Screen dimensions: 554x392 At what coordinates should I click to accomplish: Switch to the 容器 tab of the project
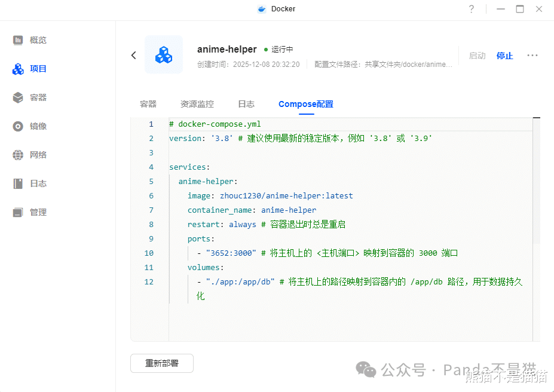coord(148,104)
